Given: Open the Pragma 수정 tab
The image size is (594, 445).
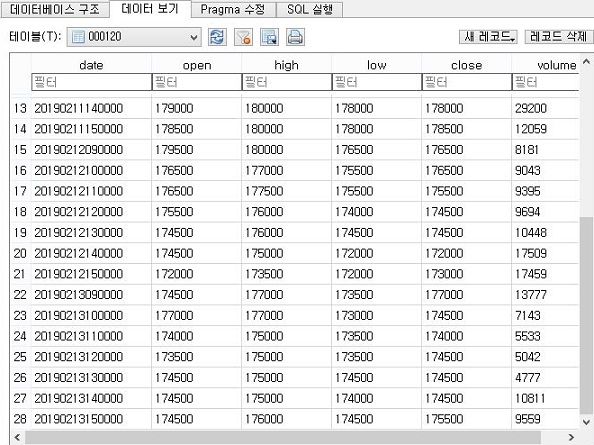Looking at the screenshot, I should pyautogui.click(x=233, y=9).
